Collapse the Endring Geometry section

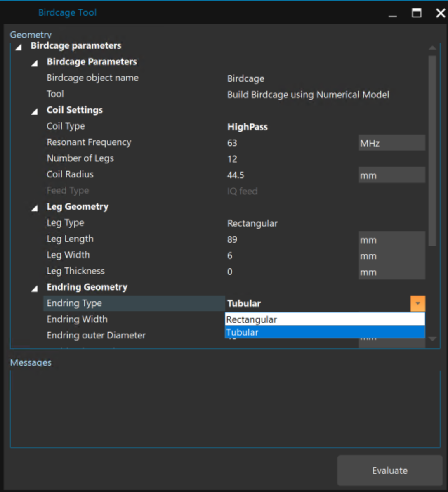point(35,289)
